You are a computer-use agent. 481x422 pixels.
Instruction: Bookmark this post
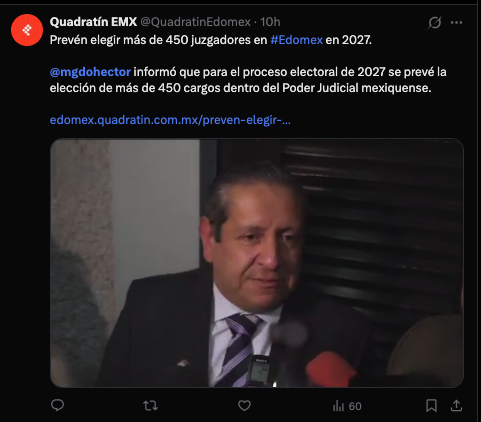(x=432, y=405)
